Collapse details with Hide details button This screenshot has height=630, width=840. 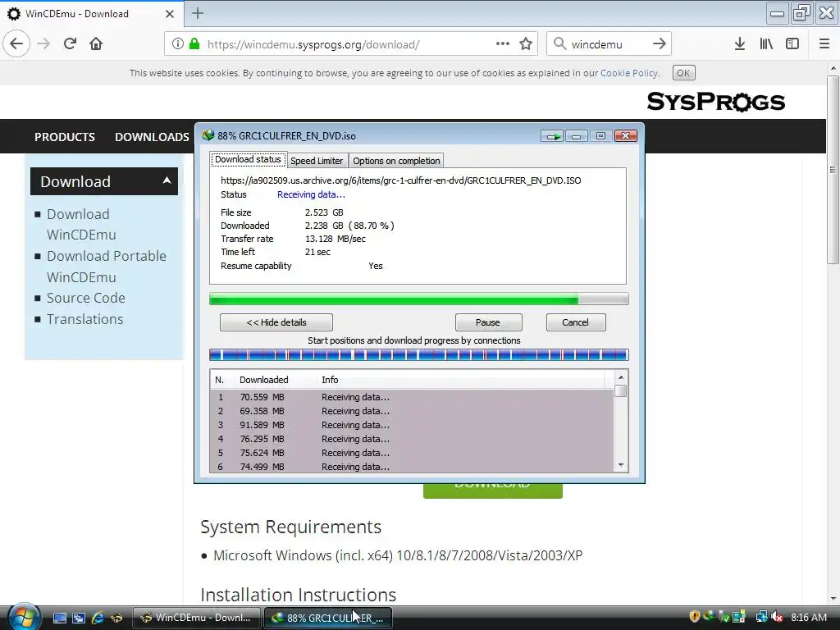point(276,322)
